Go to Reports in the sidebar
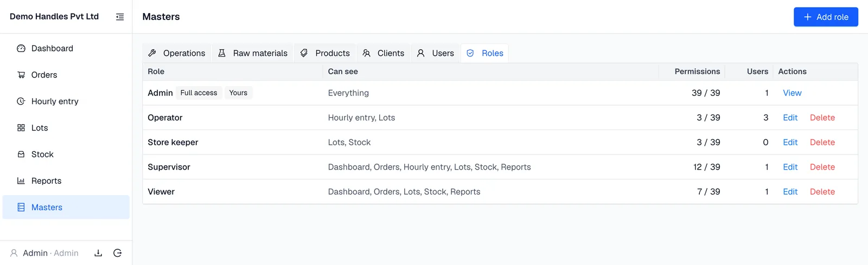 66,181
